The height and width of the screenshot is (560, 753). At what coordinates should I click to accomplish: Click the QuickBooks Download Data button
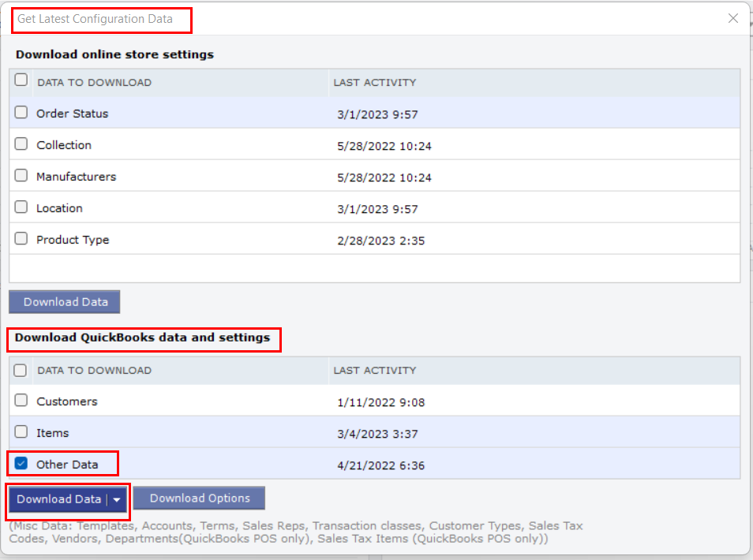pyautogui.click(x=58, y=499)
